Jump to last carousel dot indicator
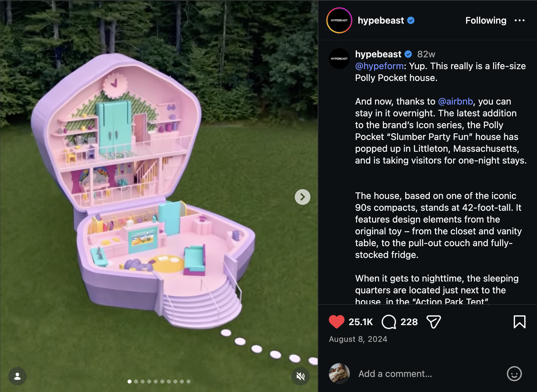The width and height of the screenshot is (537, 392). point(189,382)
